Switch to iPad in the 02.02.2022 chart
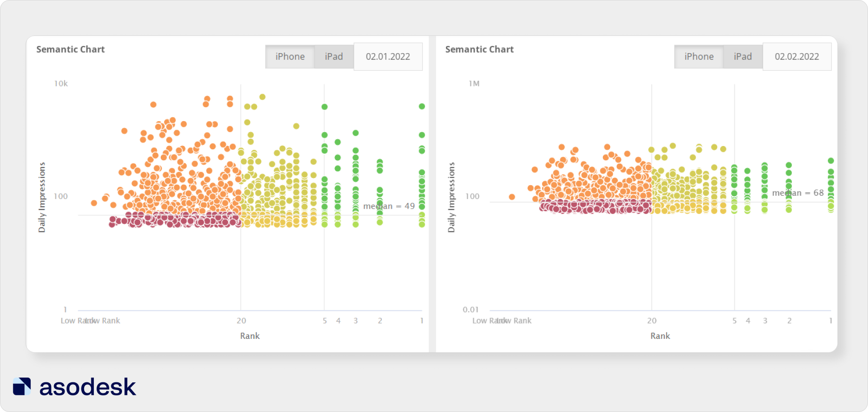The image size is (868, 412). tap(743, 56)
